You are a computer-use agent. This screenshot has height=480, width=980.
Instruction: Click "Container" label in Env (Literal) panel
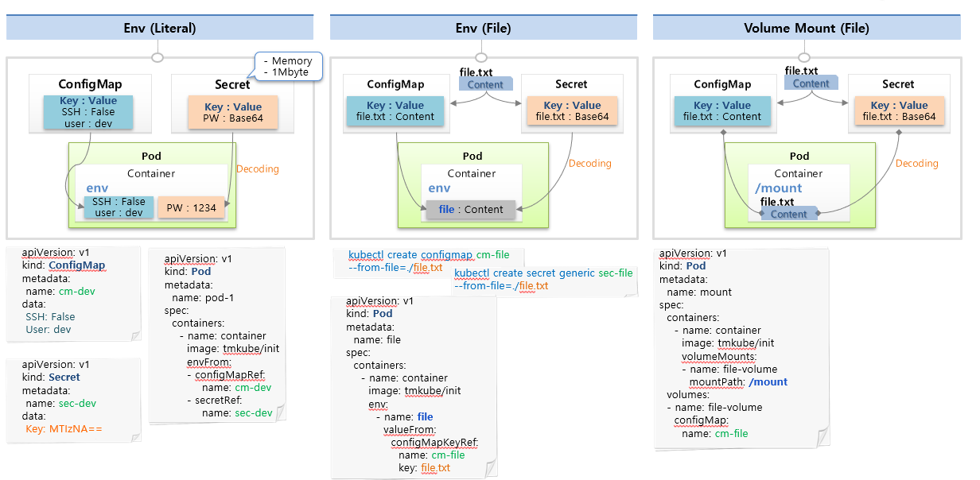pyautogui.click(x=151, y=173)
